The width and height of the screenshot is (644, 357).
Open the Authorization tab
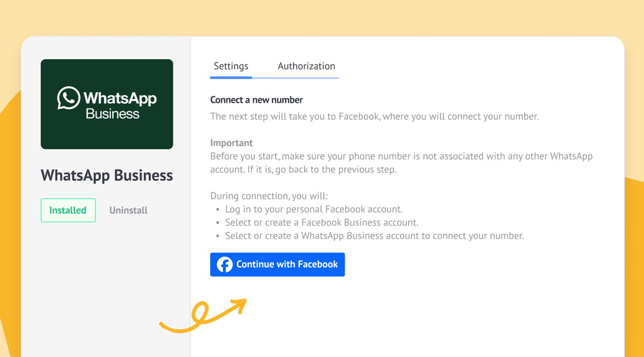click(x=306, y=66)
